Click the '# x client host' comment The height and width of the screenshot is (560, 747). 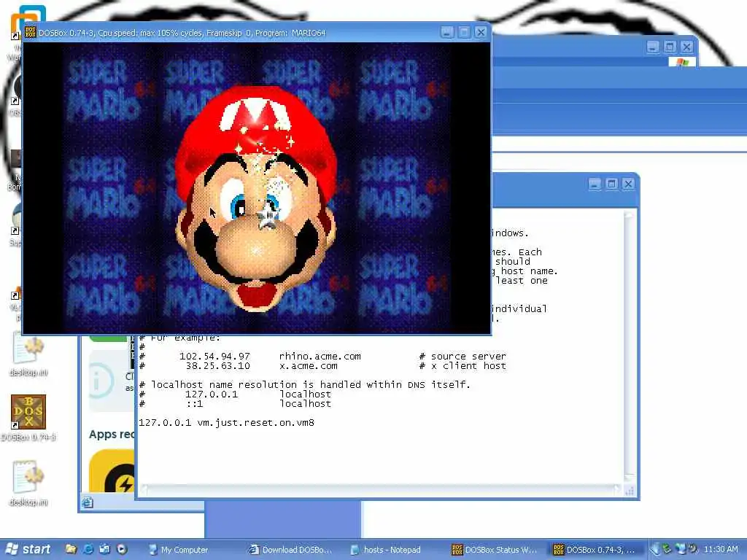click(x=462, y=366)
